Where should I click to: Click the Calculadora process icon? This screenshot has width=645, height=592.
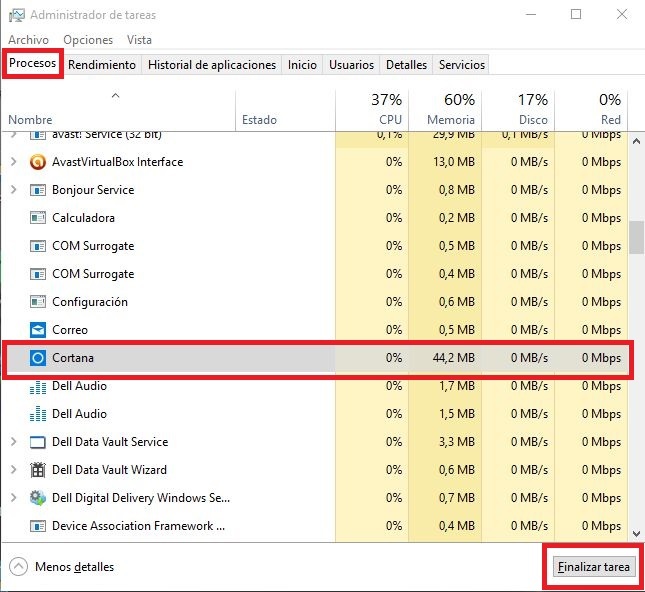pos(38,218)
